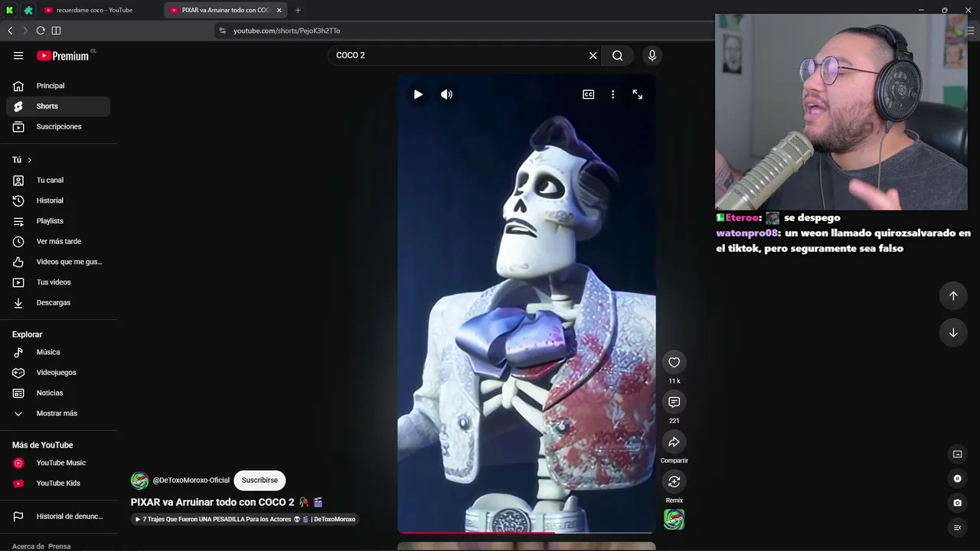Open a new browser tab
The height and width of the screenshot is (551, 980).
[x=298, y=10]
